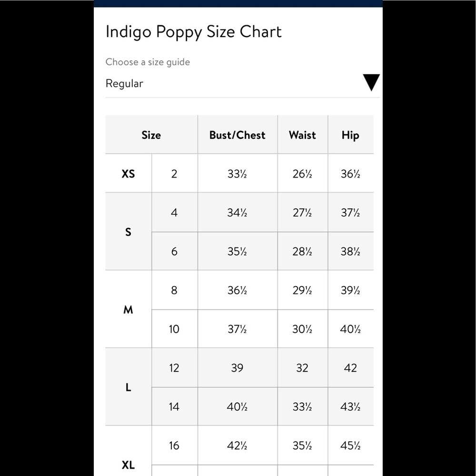Click the Choose a size guide label
This screenshot has height=476, width=476.
pos(148,62)
